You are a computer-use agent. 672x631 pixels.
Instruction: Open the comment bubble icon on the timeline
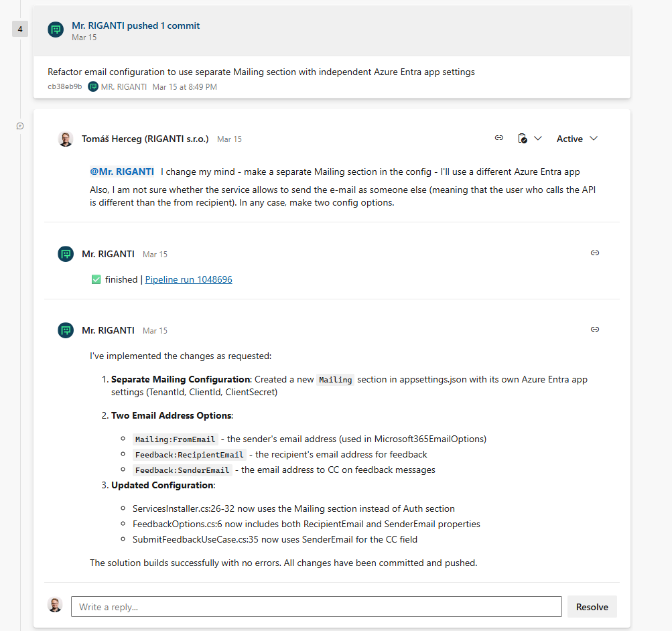(19, 126)
